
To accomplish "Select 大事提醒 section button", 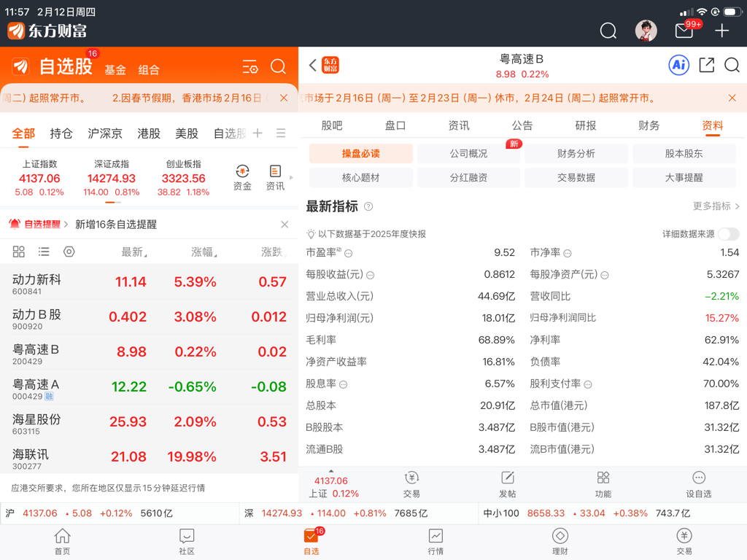I will click(x=684, y=178).
